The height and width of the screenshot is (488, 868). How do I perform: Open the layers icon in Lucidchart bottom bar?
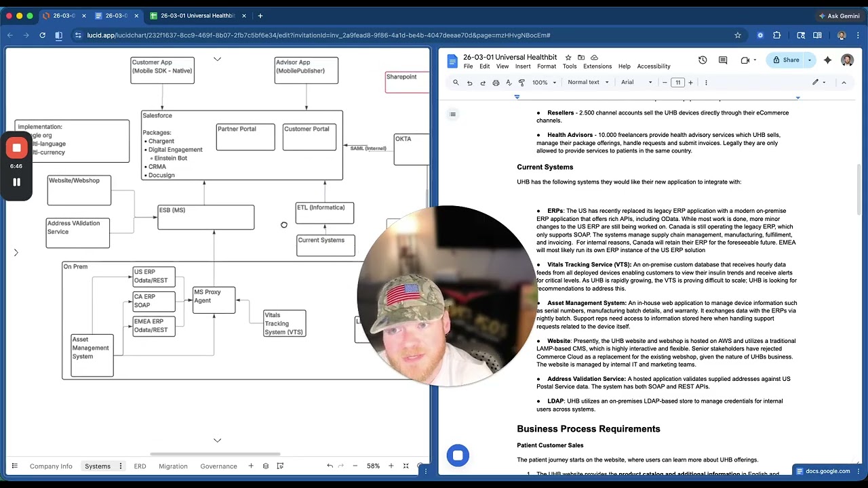coord(266,466)
